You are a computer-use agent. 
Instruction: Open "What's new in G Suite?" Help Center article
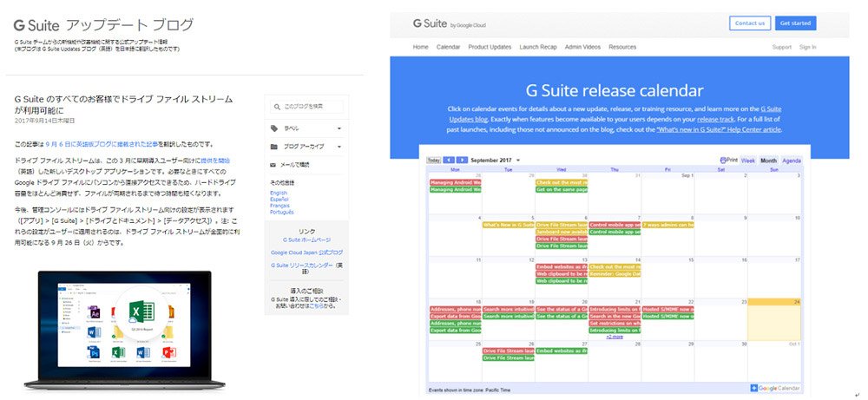(x=719, y=129)
